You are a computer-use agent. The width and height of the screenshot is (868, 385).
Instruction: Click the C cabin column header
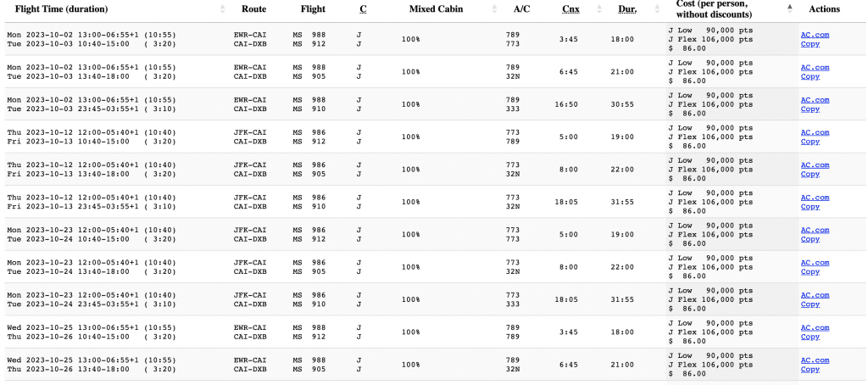[x=363, y=8]
